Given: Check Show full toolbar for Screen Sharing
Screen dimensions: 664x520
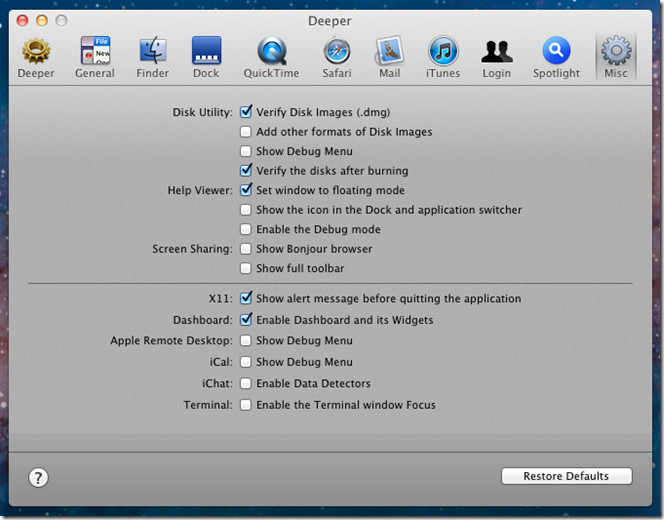Looking at the screenshot, I should [x=246, y=268].
